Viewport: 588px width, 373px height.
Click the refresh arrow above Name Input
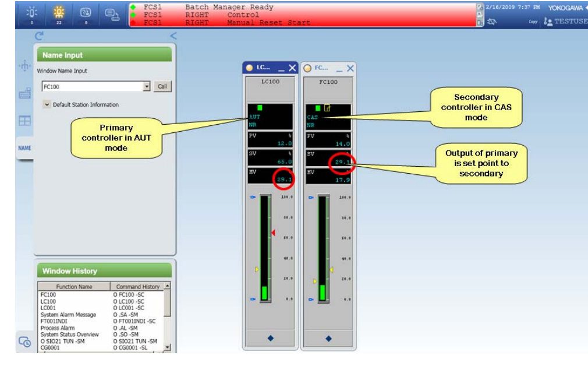pyautogui.click(x=39, y=36)
